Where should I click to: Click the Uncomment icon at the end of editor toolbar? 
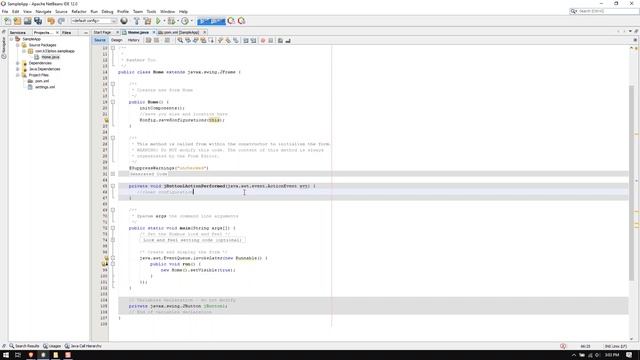pyautogui.click(x=288, y=40)
